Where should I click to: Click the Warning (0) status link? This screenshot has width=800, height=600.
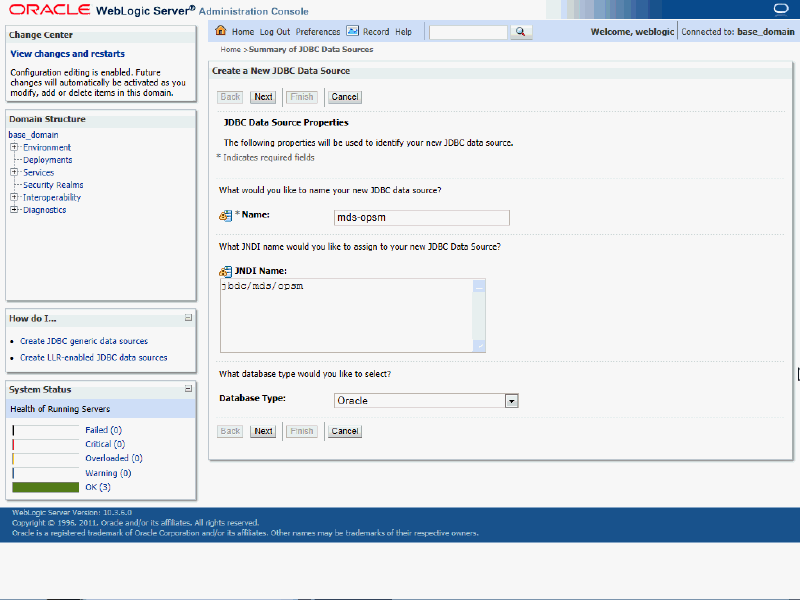108,473
